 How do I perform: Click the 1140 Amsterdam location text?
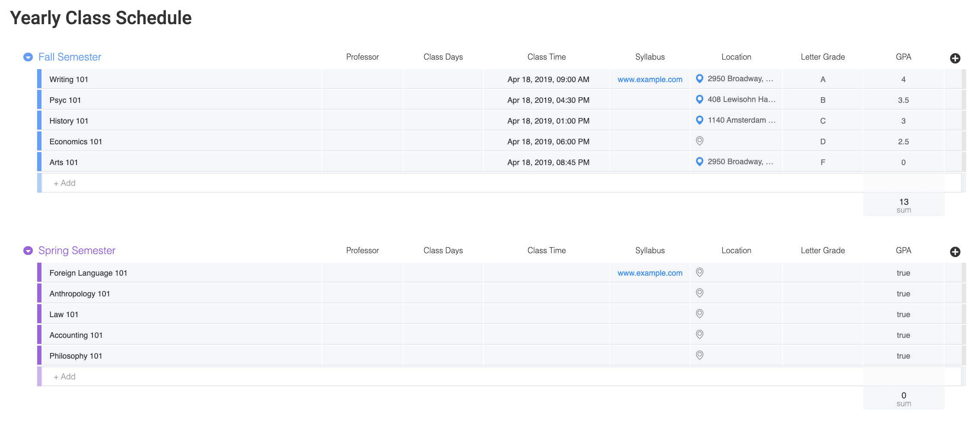pos(741,120)
